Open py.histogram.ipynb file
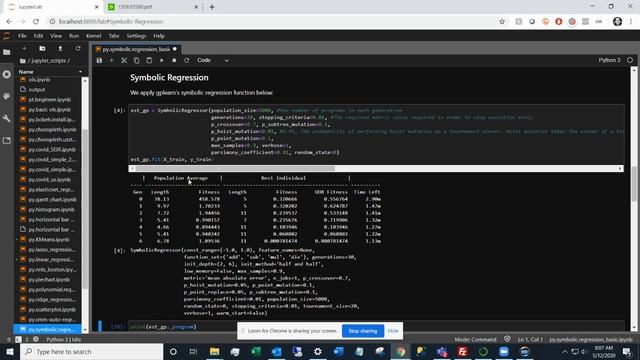This screenshot has height=360, width=640. pyautogui.click(x=51, y=209)
